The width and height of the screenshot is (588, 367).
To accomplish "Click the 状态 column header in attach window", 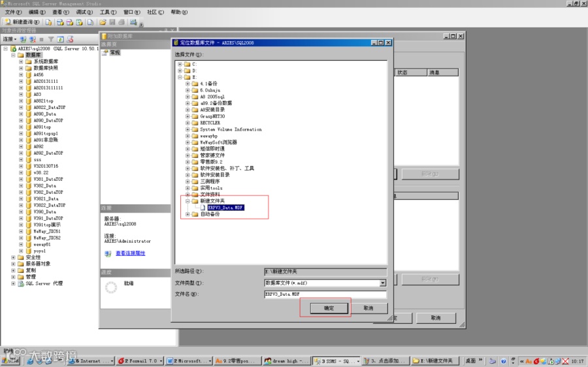I will click(410, 72).
